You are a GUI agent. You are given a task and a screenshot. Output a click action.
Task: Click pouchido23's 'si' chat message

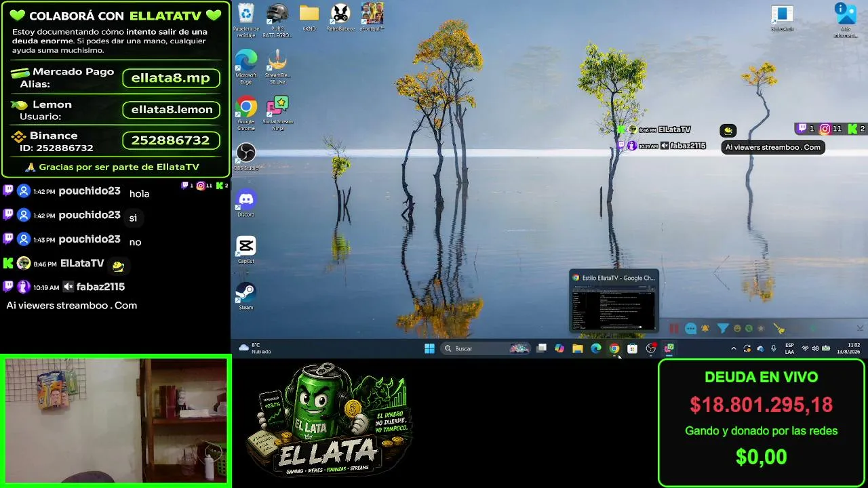coord(133,218)
